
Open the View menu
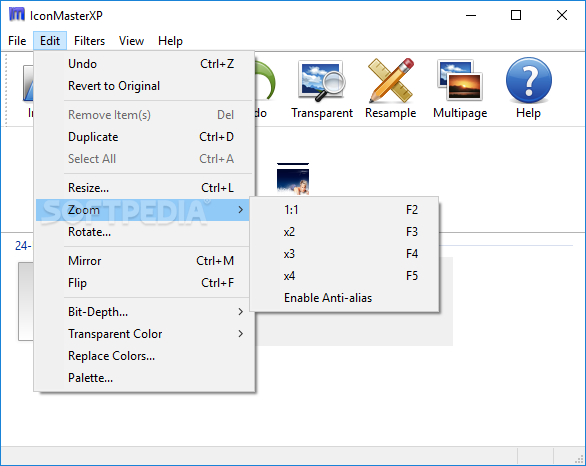131,41
